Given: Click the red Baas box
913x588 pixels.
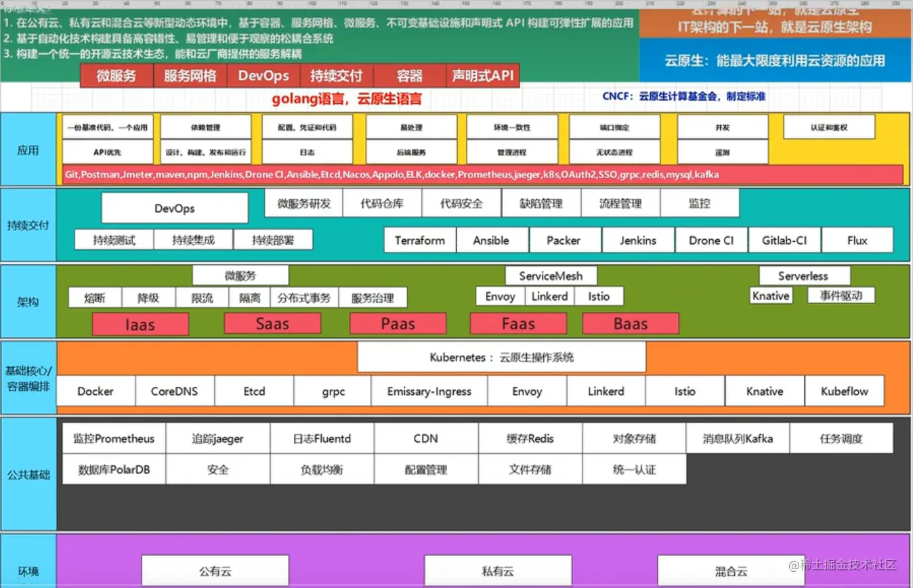Looking at the screenshot, I should pyautogui.click(x=631, y=324).
